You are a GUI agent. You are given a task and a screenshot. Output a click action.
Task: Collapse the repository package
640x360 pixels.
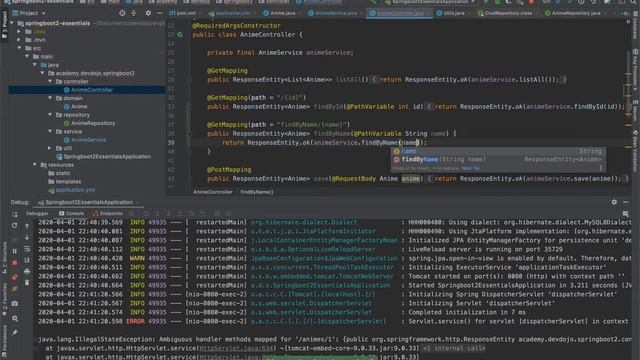[50, 115]
